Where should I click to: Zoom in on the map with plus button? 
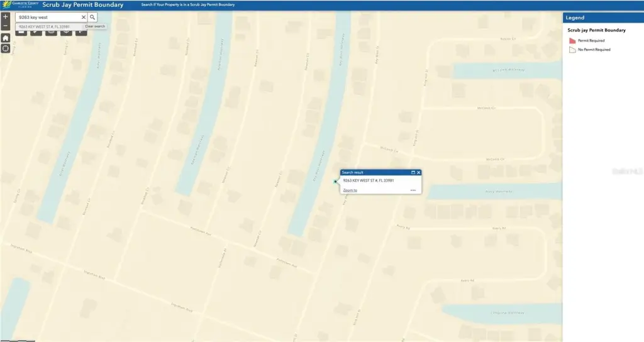[6, 17]
